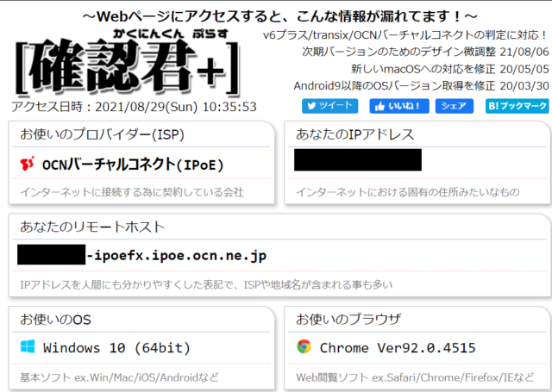Viewport: 552px width, 392px height.
Task: Click the Windows logo icon
Action: coord(28,346)
